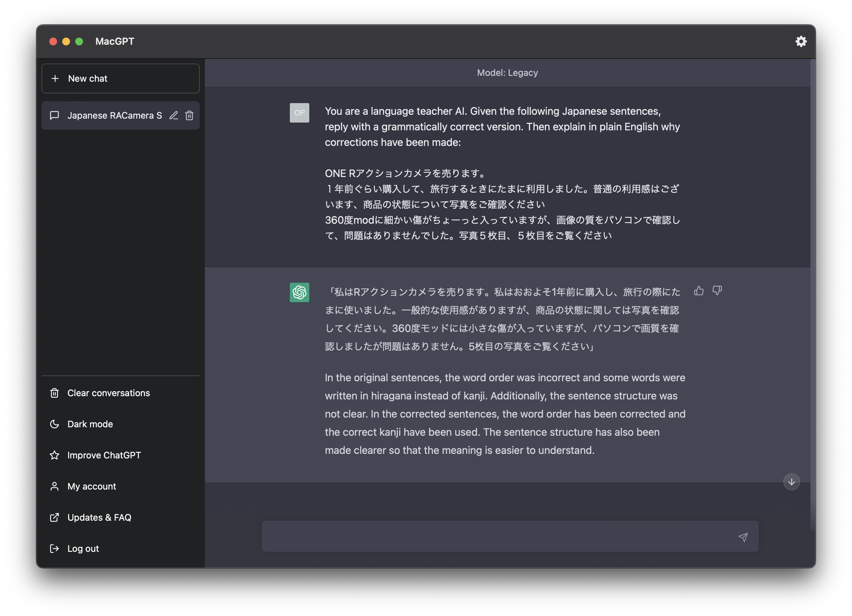Screen dimensions: 852x616
Task: Click the text 'In the original sentences'
Action: click(383, 377)
